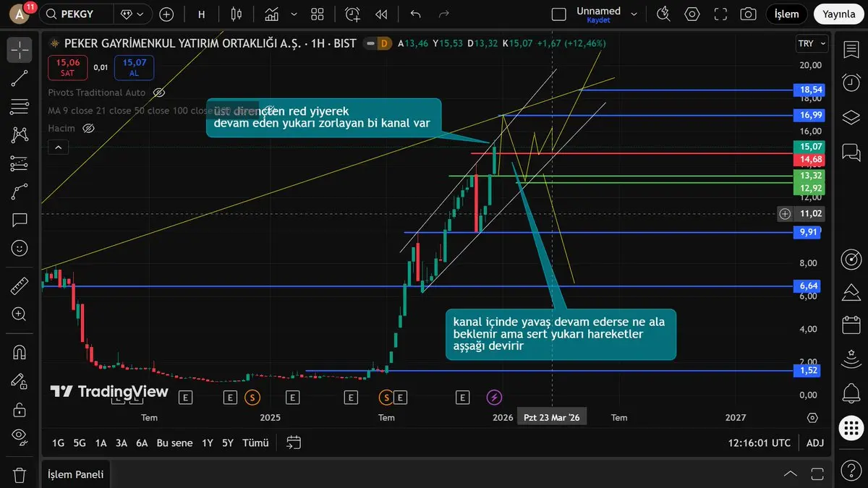Open the calendar panel in right sidebar
Viewport: 868px width, 488px height.
pyautogui.click(x=851, y=325)
